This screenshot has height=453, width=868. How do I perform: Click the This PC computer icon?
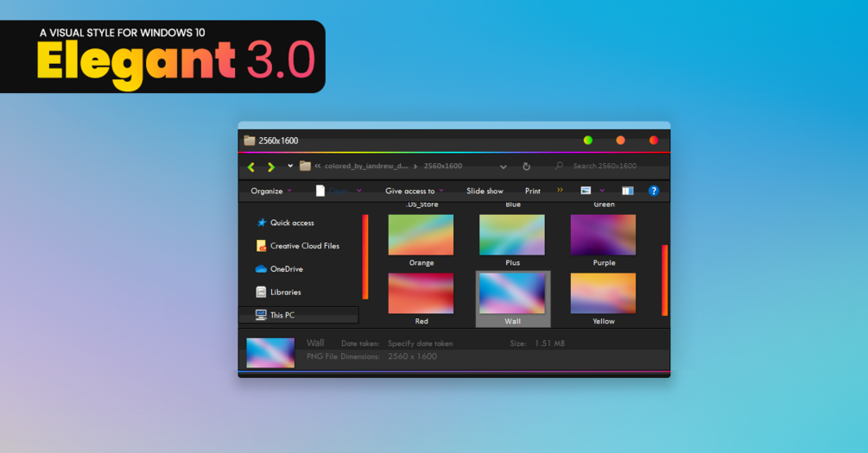coord(261,315)
